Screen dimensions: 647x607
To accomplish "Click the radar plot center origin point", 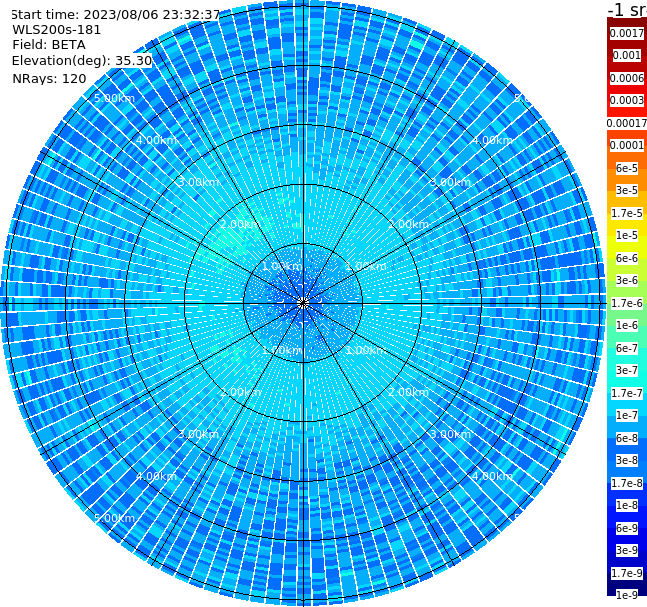I will click(303, 304).
